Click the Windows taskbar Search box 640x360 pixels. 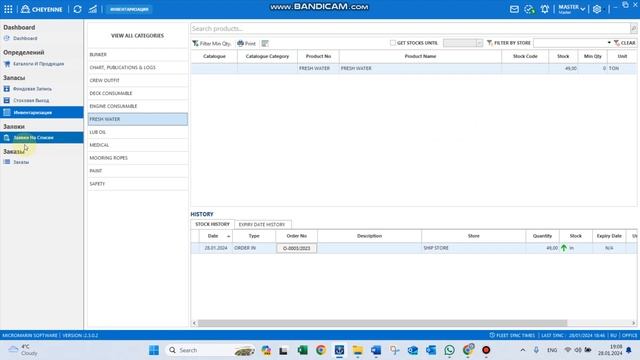click(210, 350)
